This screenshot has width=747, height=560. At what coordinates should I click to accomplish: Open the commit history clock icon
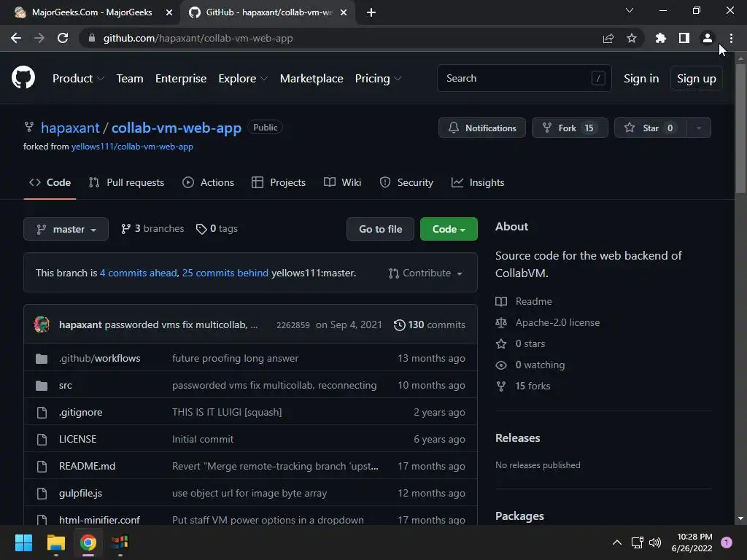tap(399, 324)
